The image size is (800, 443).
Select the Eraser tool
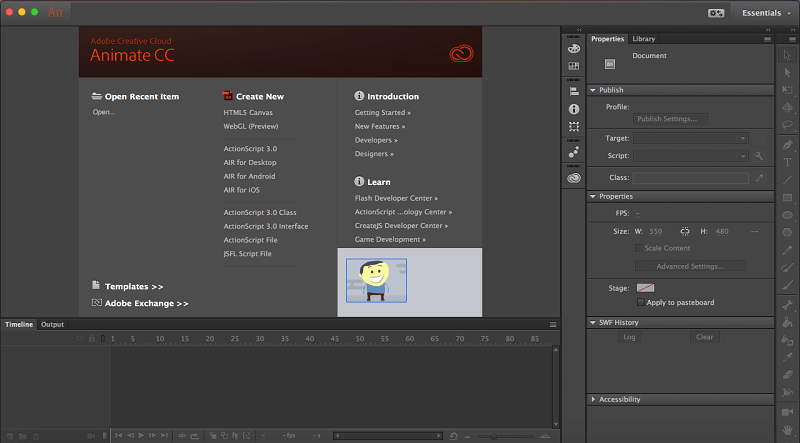pyautogui.click(x=787, y=375)
